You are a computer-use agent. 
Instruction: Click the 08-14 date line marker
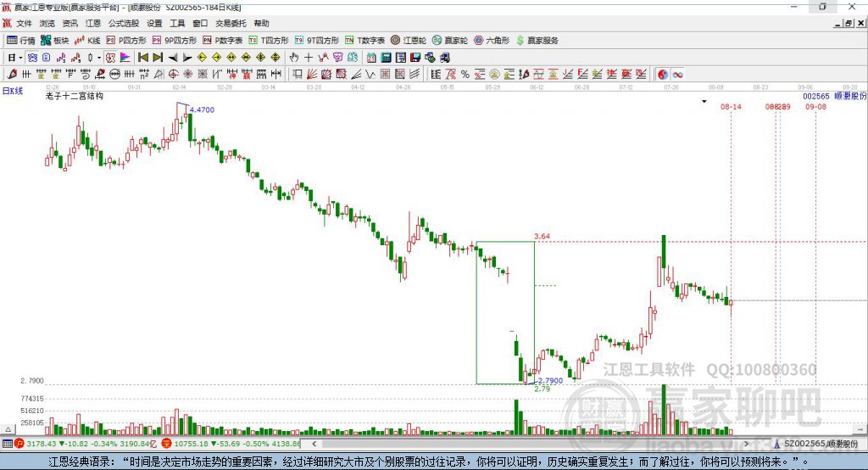(x=731, y=106)
